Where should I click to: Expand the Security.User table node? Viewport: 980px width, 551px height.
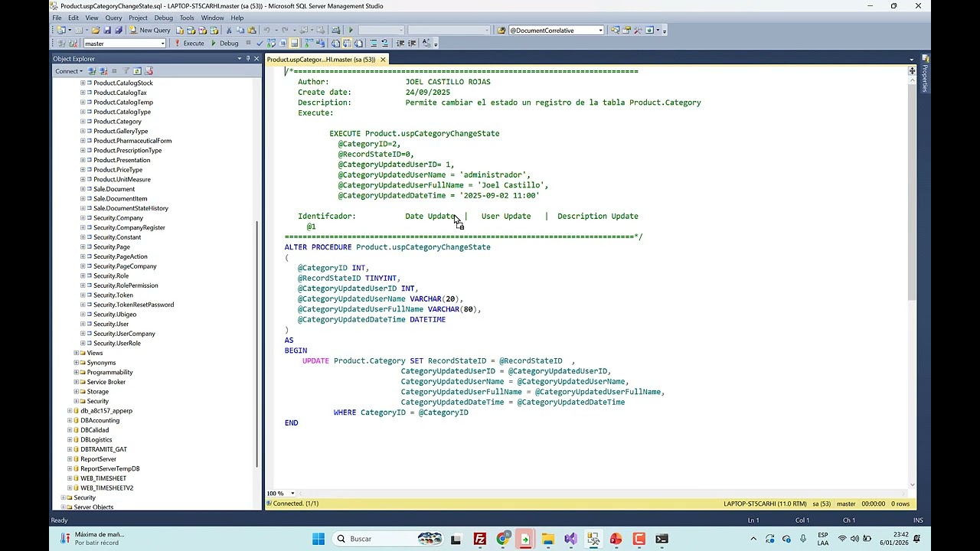point(83,324)
